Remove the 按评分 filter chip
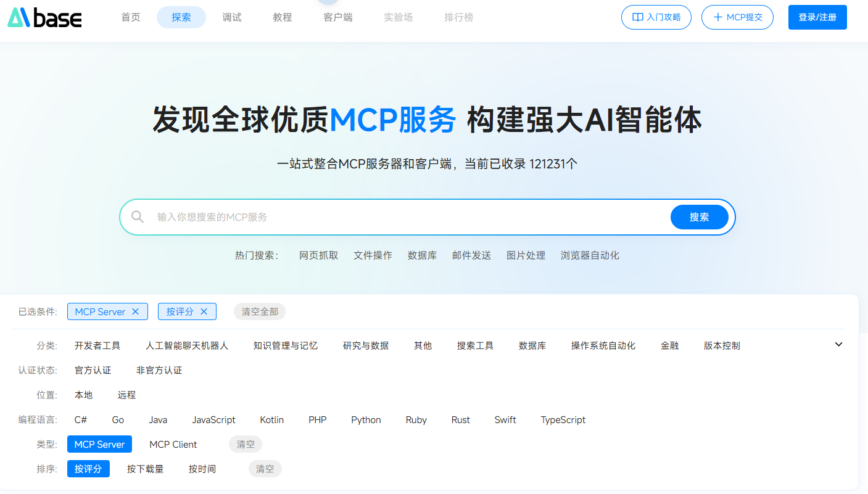 click(204, 312)
